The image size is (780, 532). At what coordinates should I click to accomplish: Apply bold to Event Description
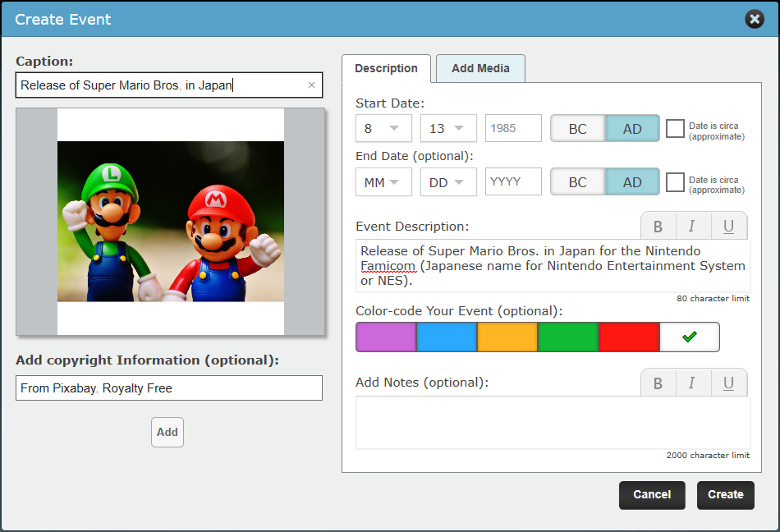tap(658, 227)
